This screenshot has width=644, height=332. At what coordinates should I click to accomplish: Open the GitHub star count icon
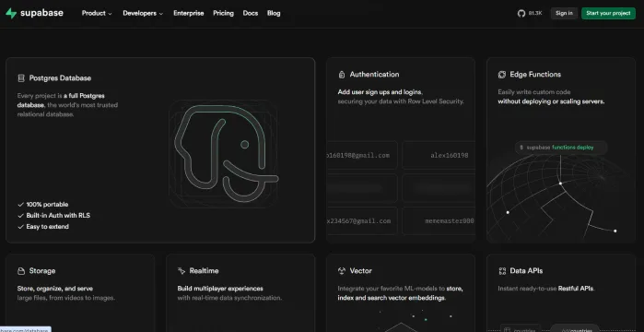[521, 13]
